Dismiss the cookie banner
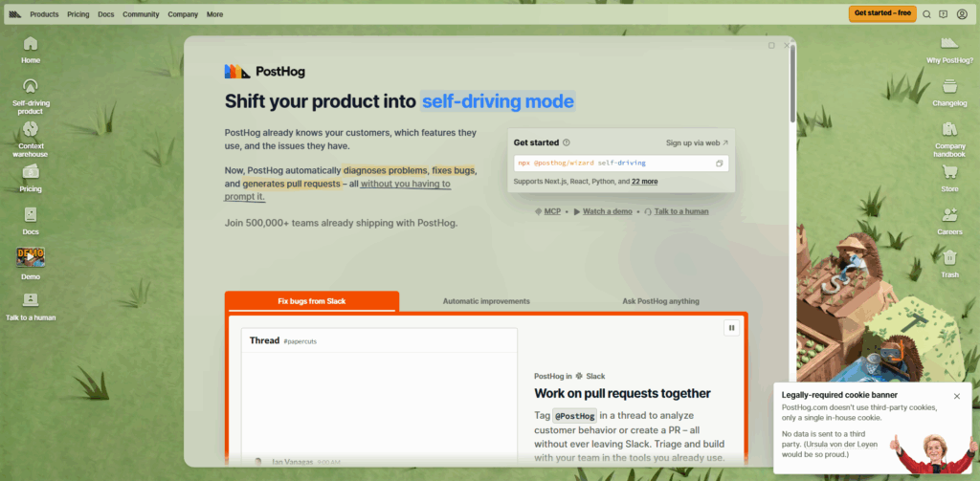The image size is (980, 481). (x=957, y=396)
